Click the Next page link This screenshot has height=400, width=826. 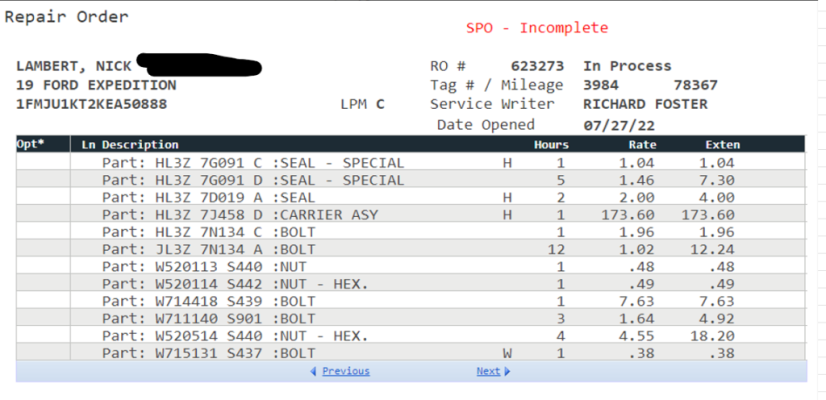(x=488, y=371)
